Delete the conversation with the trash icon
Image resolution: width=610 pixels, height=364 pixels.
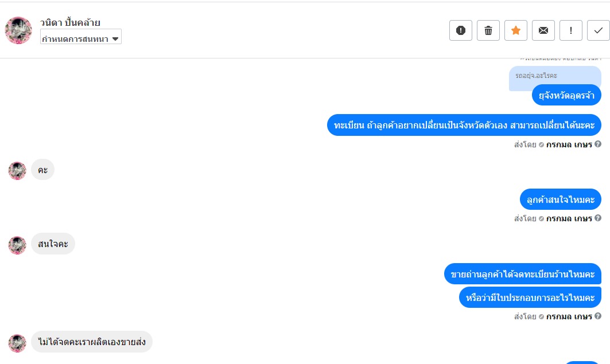tap(488, 31)
